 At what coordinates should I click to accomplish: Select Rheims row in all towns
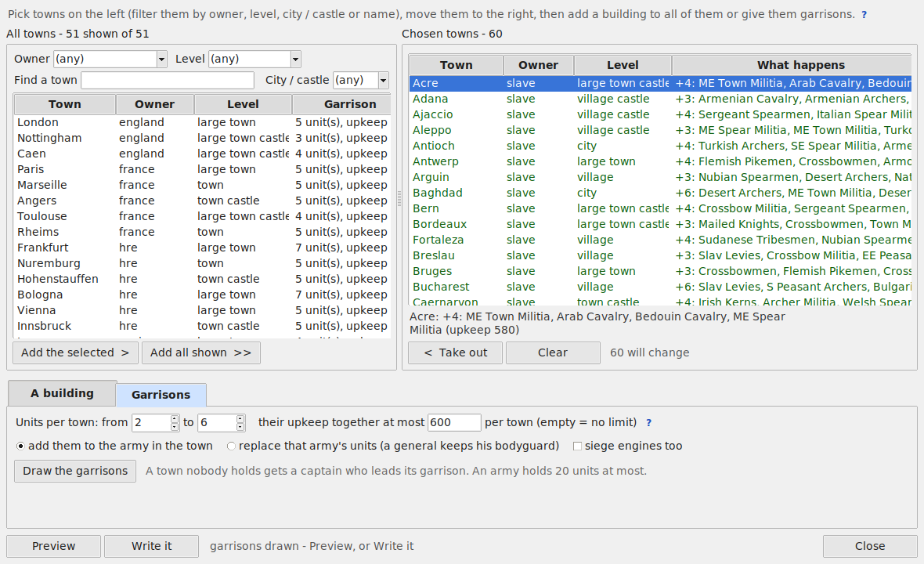point(202,232)
